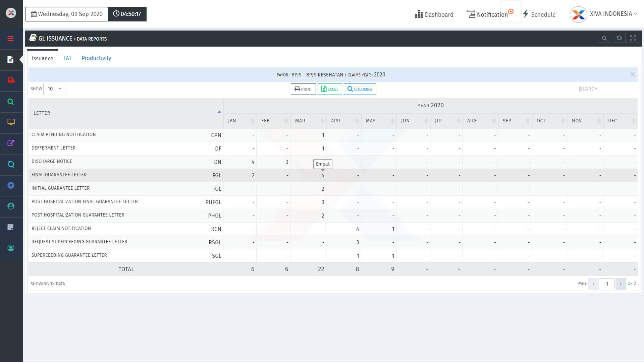Open the sticky note sidebar icon
The width and height of the screenshot is (644, 362).
(x=11, y=227)
